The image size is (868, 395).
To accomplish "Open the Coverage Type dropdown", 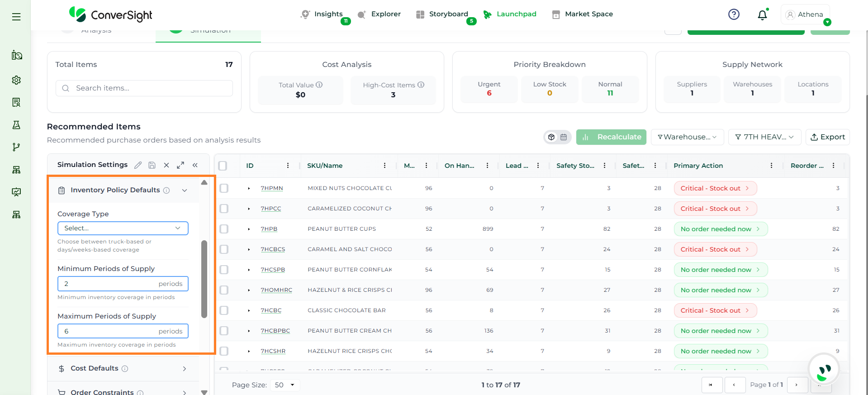I will coord(123,228).
